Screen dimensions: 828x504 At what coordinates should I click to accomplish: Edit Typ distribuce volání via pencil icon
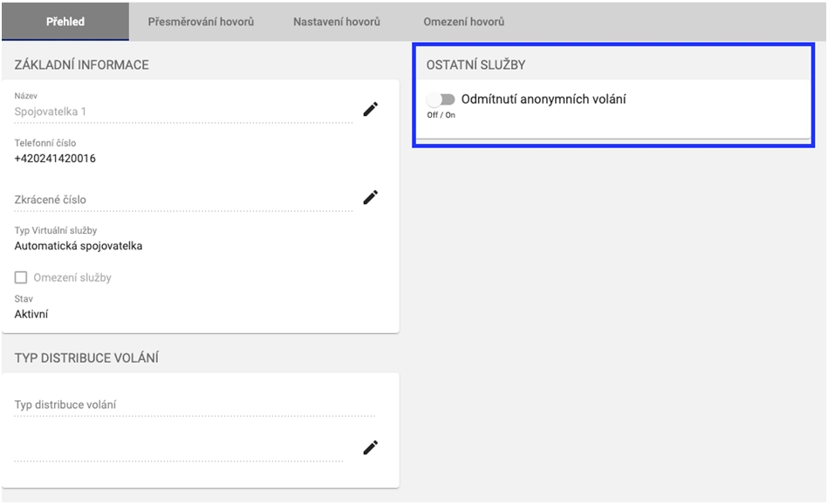(371, 447)
